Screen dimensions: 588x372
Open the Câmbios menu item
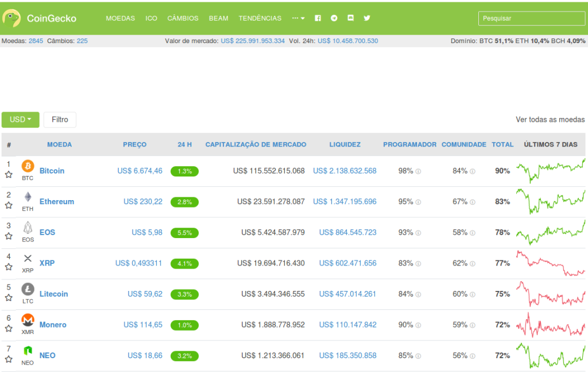tap(183, 18)
